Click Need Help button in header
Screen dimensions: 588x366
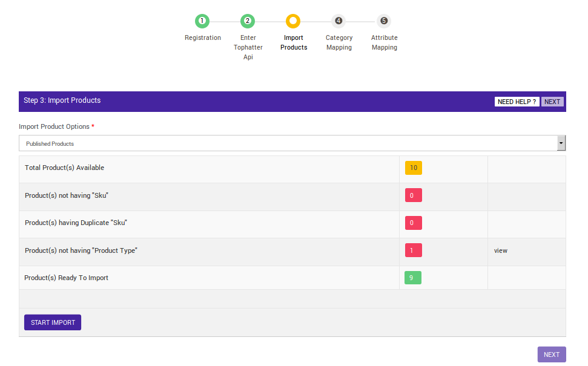click(517, 102)
